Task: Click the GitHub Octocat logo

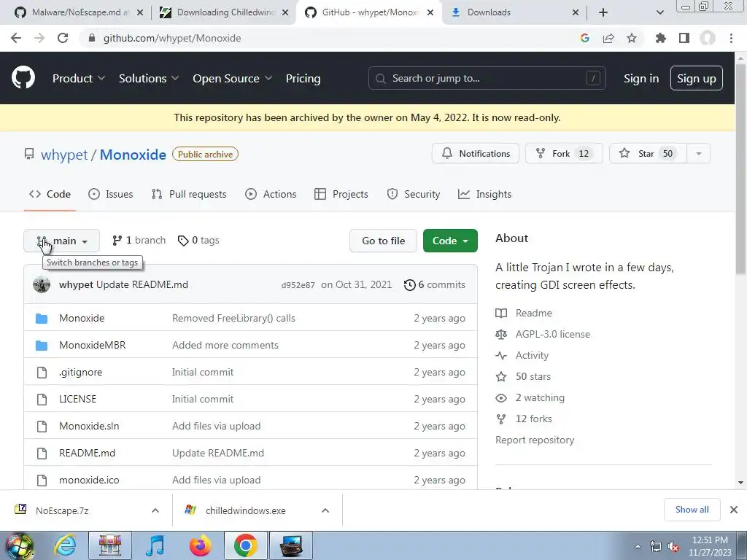Action: (23, 78)
